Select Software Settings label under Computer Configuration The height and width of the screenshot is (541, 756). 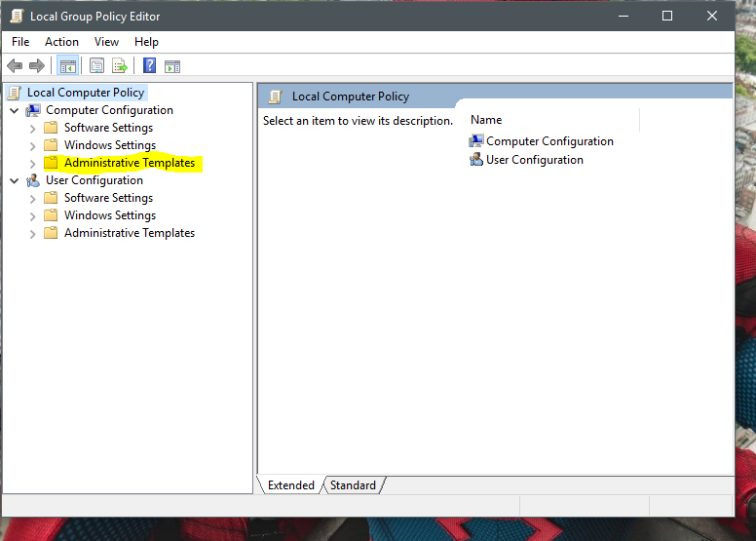tap(108, 128)
